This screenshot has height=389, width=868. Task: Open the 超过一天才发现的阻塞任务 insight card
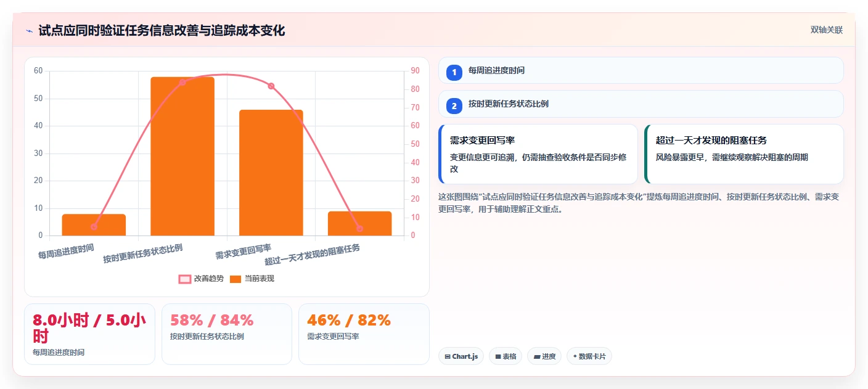pos(743,154)
